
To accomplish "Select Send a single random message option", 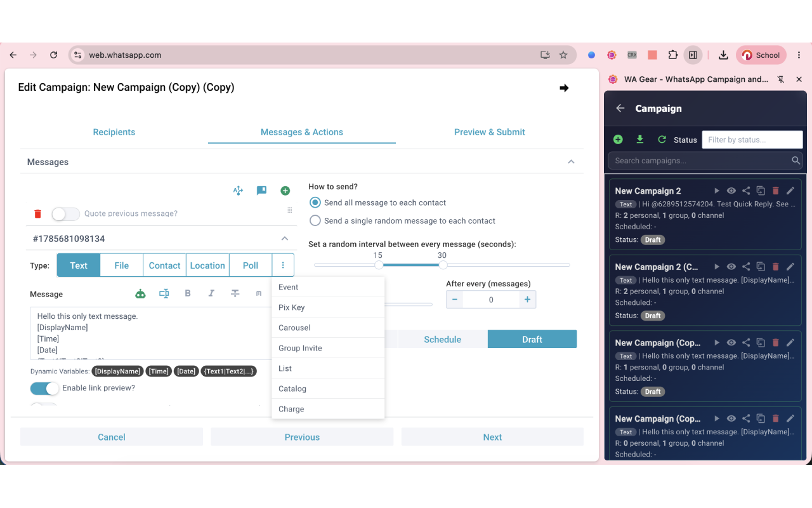I will 402,221.
